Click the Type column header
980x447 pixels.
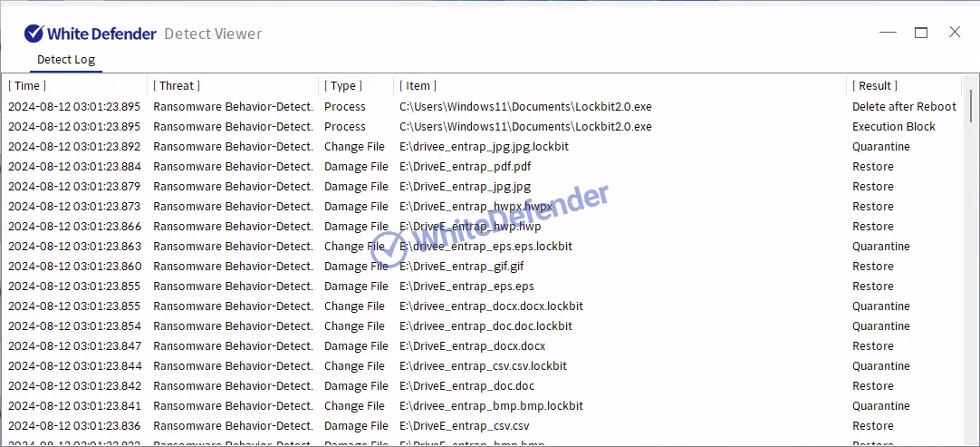[343, 85]
